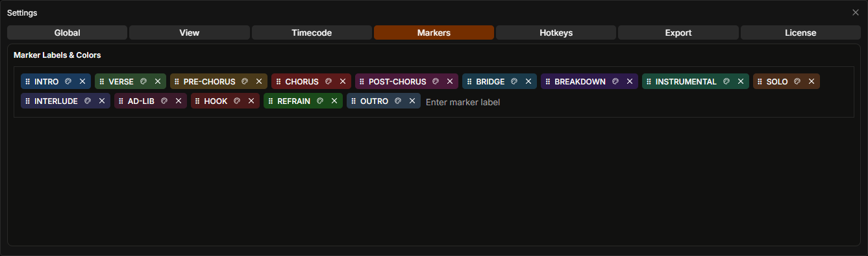
Task: Grab the drag handle on CHORUS tag
Action: (279, 82)
